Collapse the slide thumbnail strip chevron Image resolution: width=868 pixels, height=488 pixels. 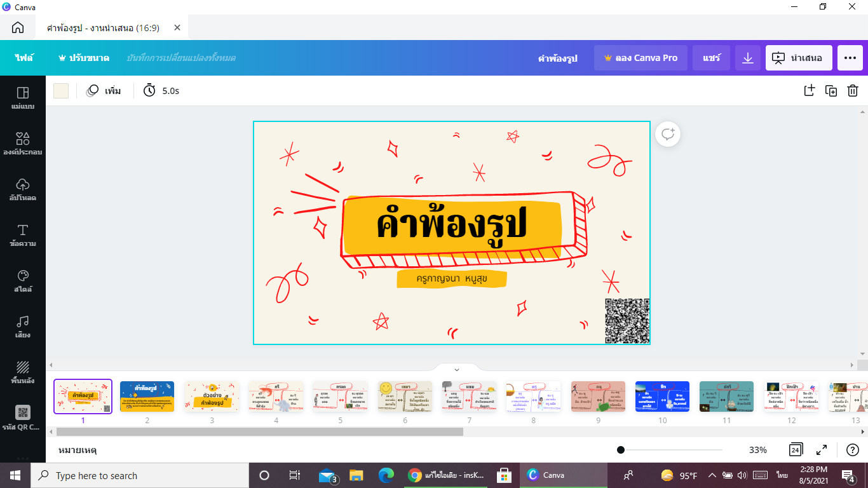(x=455, y=369)
